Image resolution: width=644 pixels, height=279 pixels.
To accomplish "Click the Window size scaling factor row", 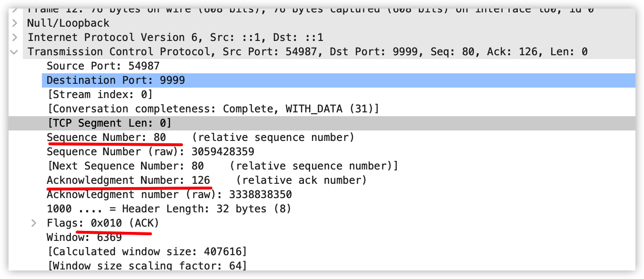I will [147, 265].
